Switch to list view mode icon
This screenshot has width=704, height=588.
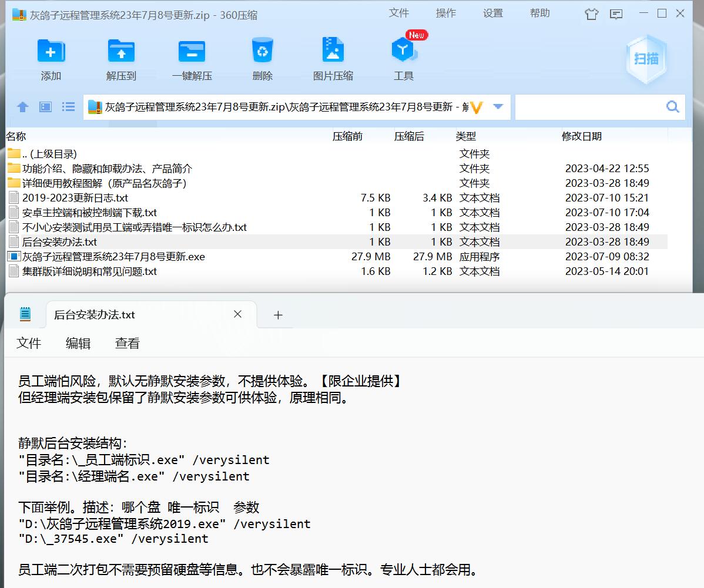[x=69, y=107]
